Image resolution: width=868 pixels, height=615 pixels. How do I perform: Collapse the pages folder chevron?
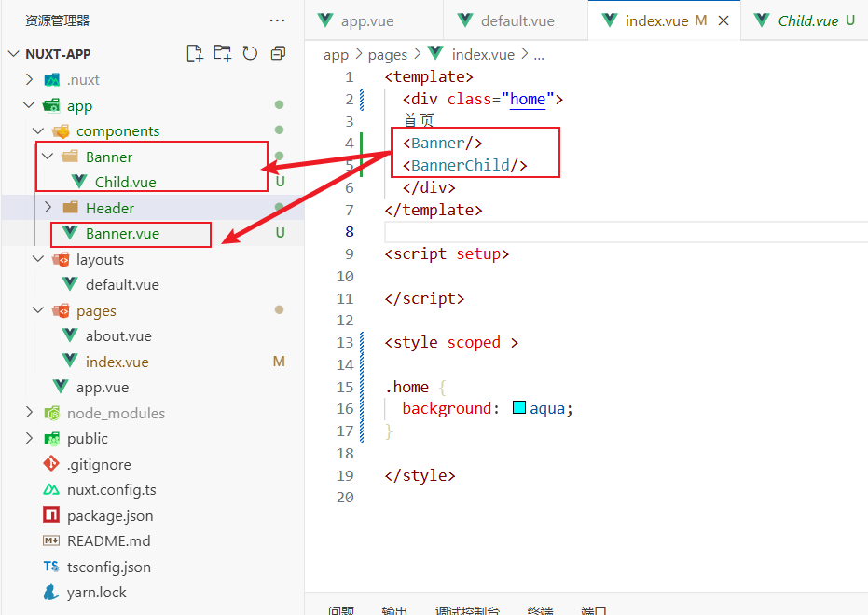38,310
